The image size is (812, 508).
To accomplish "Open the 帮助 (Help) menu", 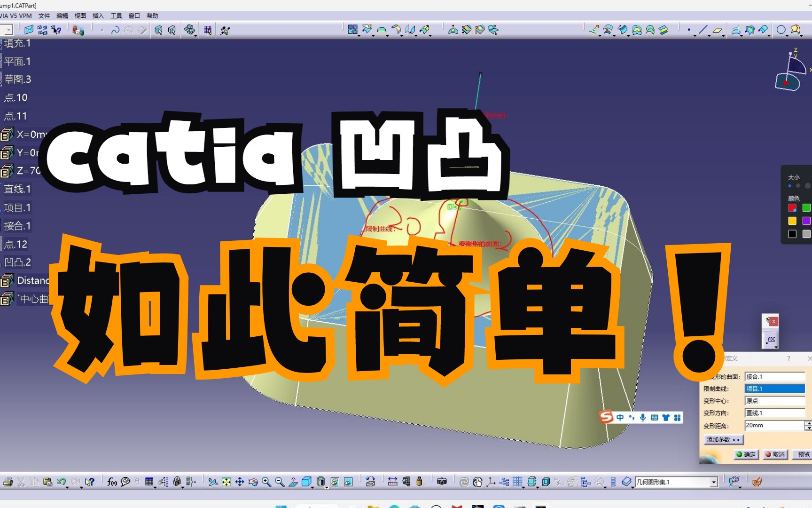I will [153, 16].
